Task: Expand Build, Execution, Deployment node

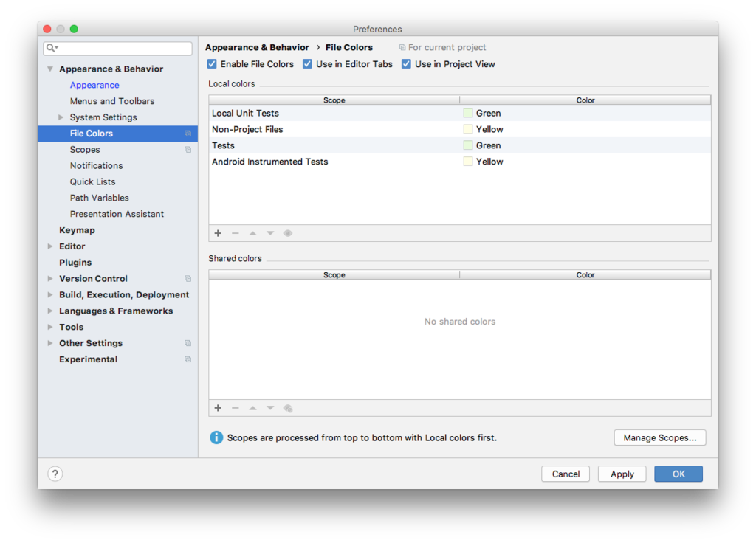Action: (50, 294)
